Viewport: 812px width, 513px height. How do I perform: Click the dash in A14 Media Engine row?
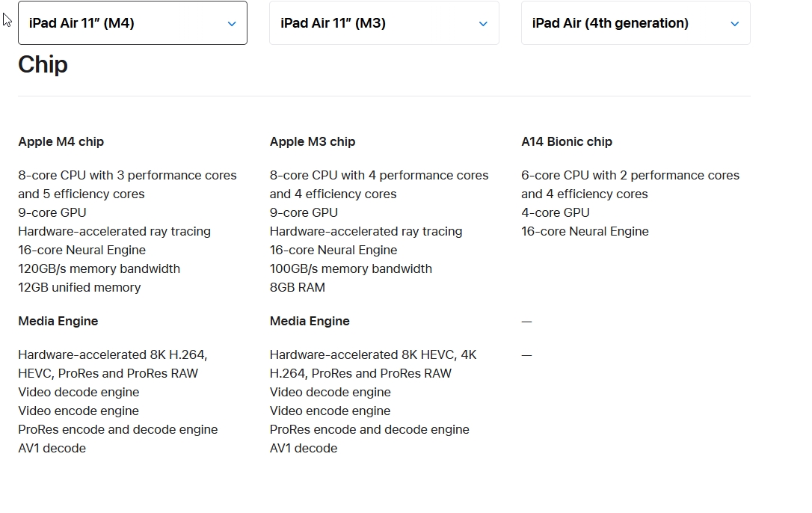pos(526,322)
